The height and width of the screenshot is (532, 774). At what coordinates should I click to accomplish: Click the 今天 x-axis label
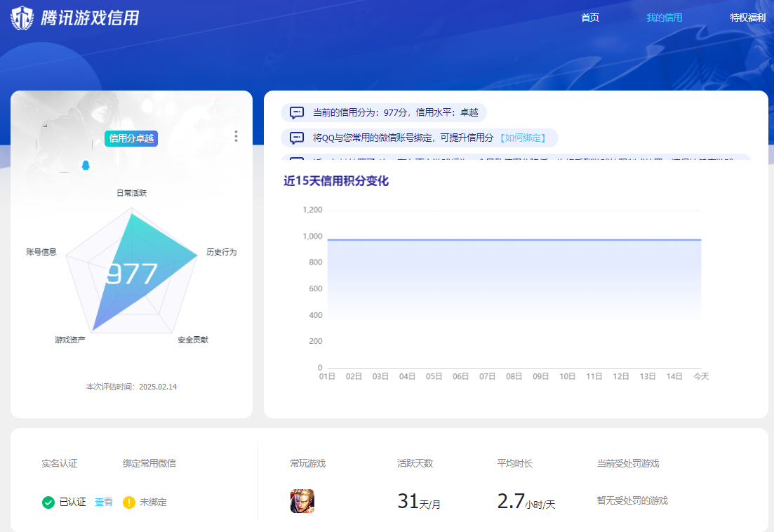701,377
